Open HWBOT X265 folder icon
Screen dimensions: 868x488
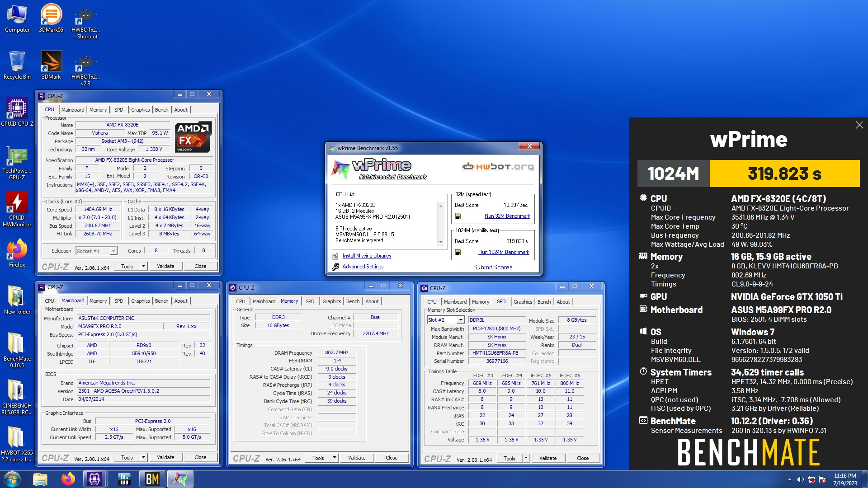[17, 444]
